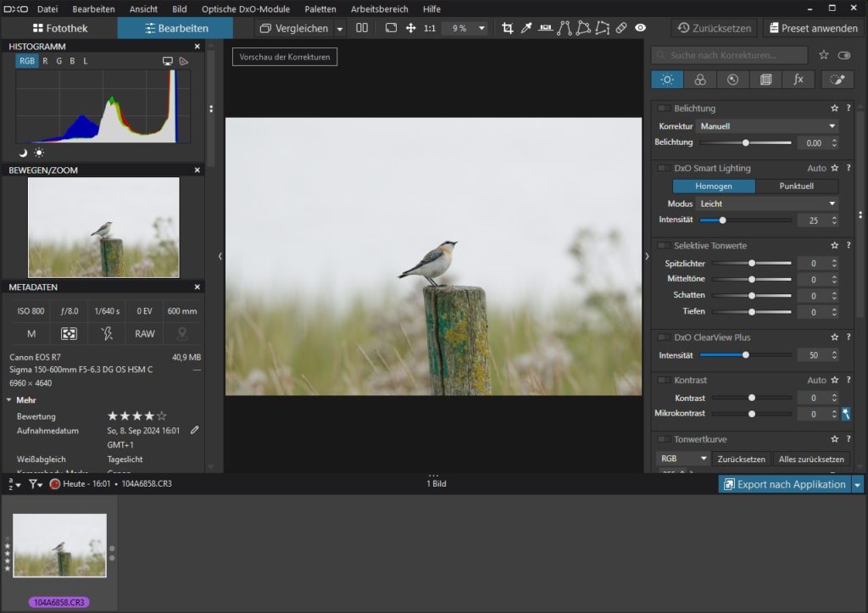Viewport: 868px width, 613px height.
Task: Click the Preset anwenden button
Action: click(813, 28)
